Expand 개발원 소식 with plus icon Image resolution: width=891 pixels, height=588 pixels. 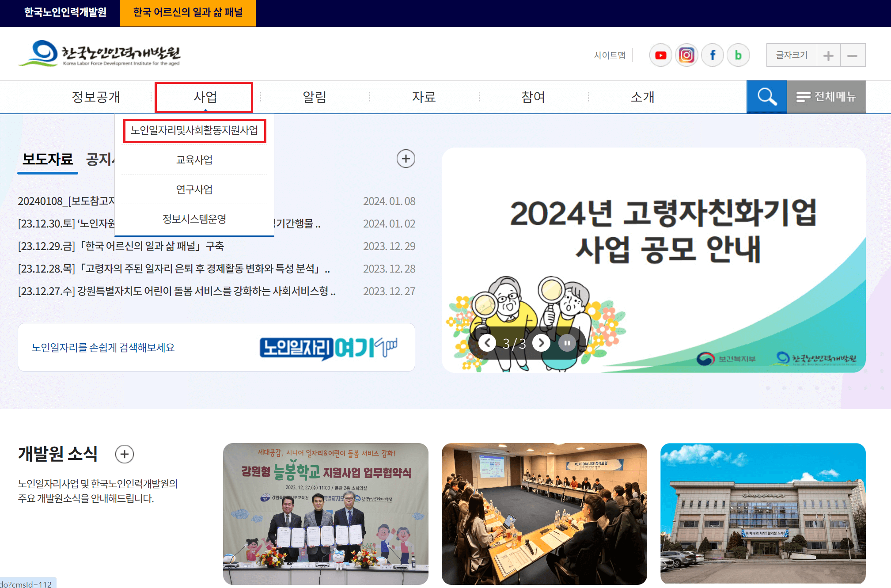pos(125,454)
